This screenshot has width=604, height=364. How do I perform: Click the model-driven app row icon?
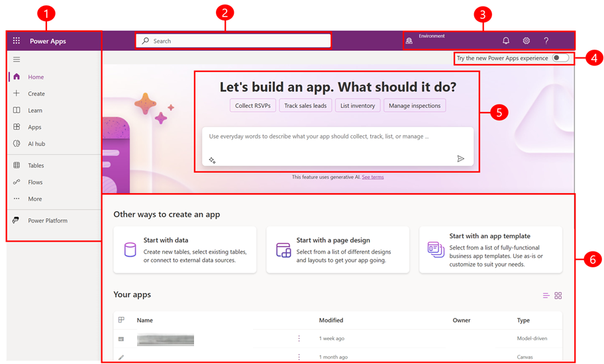pyautogui.click(x=121, y=339)
